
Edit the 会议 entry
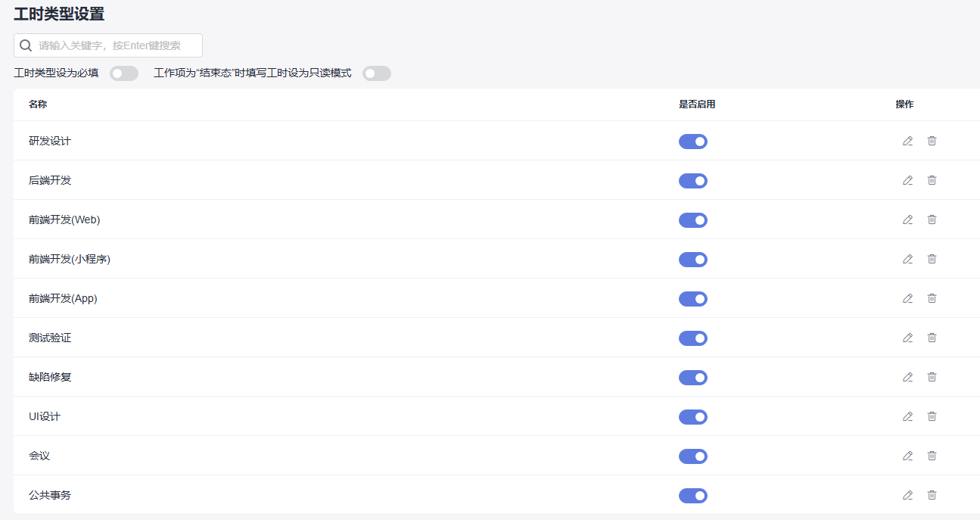tap(907, 456)
